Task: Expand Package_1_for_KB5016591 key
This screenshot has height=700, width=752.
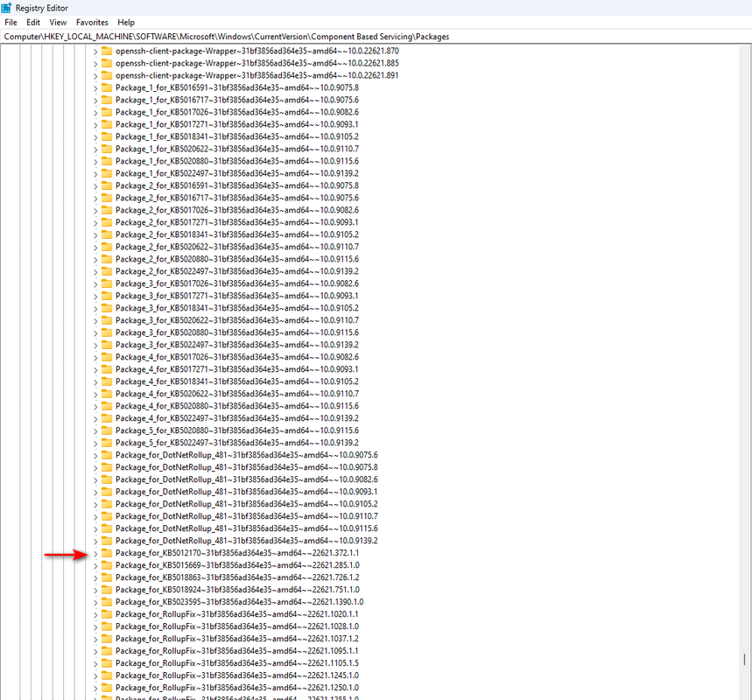Action: click(x=95, y=88)
